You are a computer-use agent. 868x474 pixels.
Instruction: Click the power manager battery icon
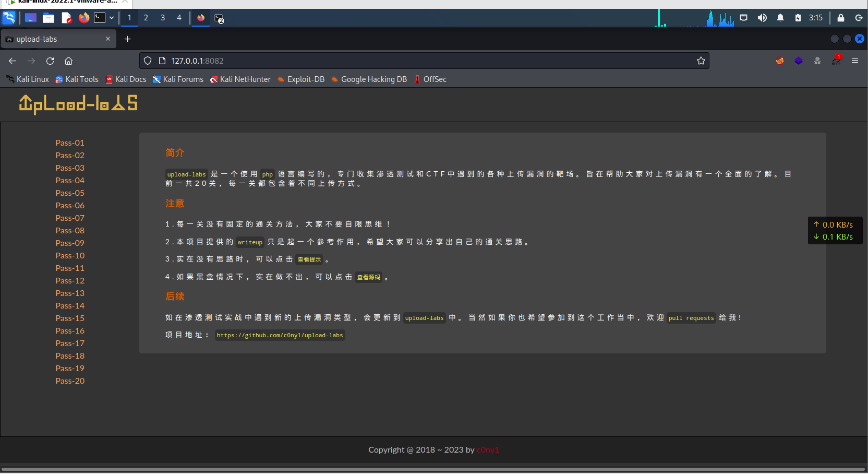point(798,18)
